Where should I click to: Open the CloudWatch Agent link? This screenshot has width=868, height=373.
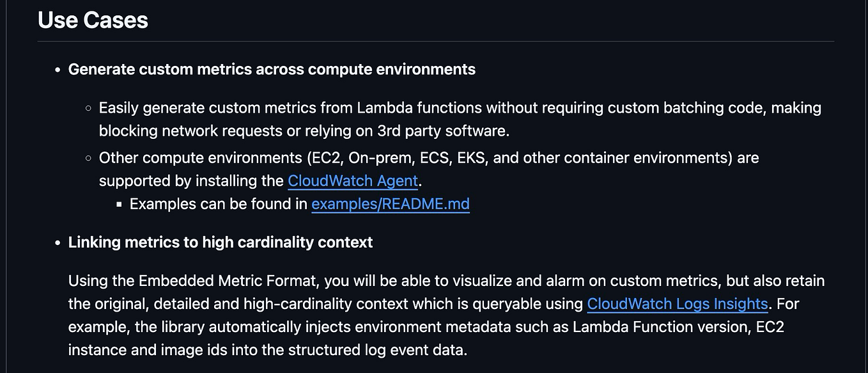coord(353,181)
